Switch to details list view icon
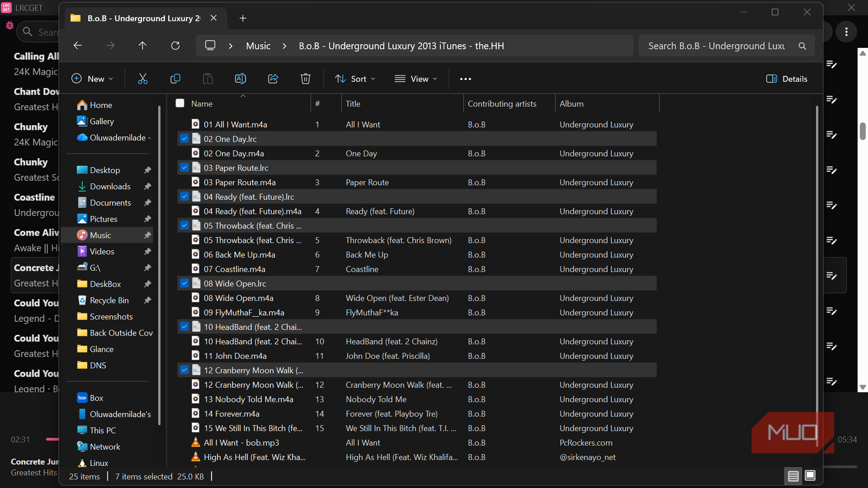 coord(793,476)
